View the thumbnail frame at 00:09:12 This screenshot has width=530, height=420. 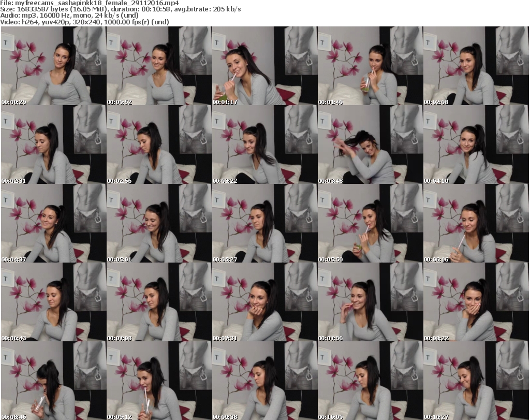coord(159,381)
